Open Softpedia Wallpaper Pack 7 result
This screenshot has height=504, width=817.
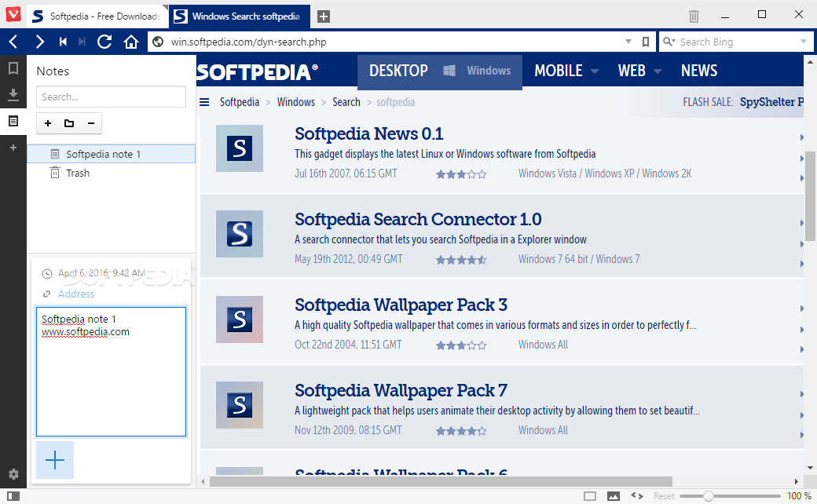(401, 390)
